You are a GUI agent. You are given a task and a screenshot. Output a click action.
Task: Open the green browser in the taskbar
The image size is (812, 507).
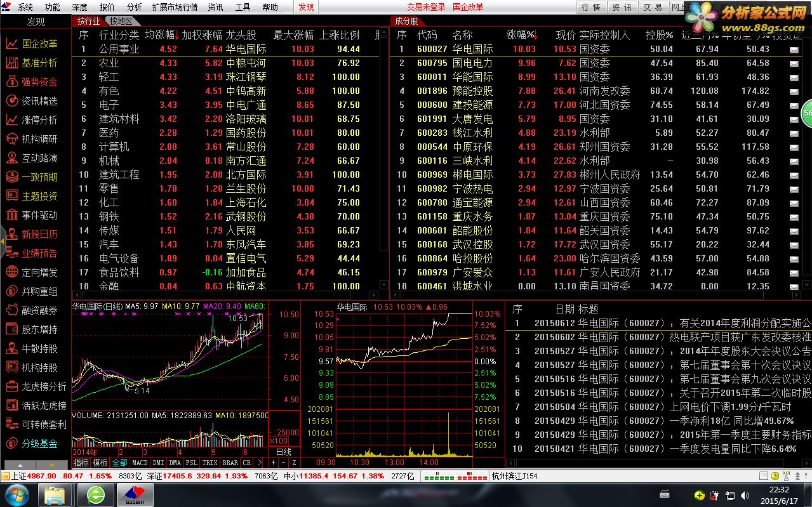pyautogui.click(x=96, y=494)
